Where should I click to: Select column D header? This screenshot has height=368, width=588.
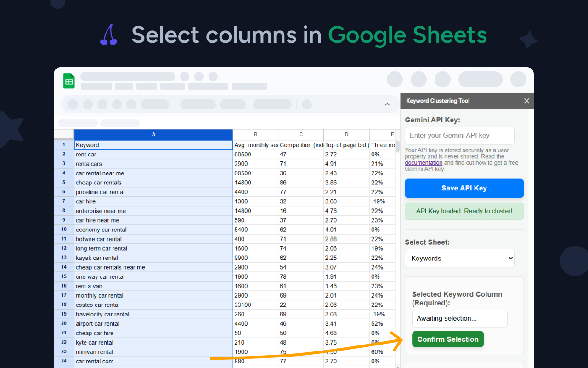tap(346, 134)
